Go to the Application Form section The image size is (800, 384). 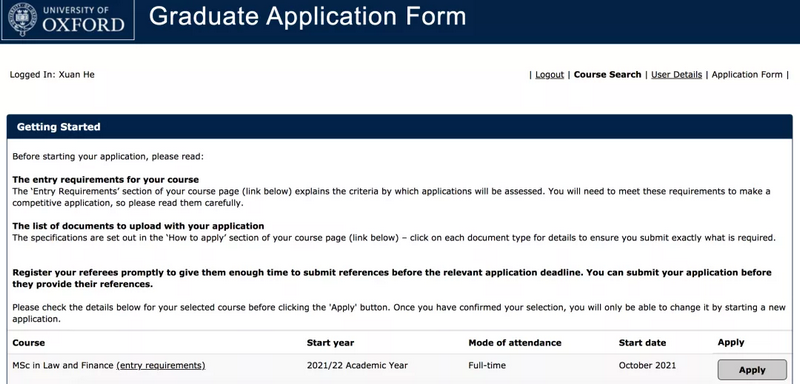[x=747, y=74]
